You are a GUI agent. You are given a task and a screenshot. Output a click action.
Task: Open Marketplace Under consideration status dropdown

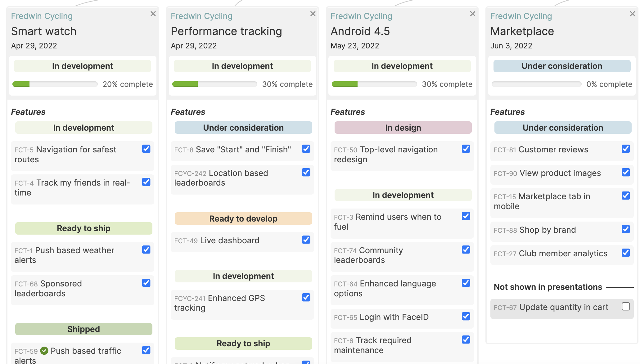562,66
